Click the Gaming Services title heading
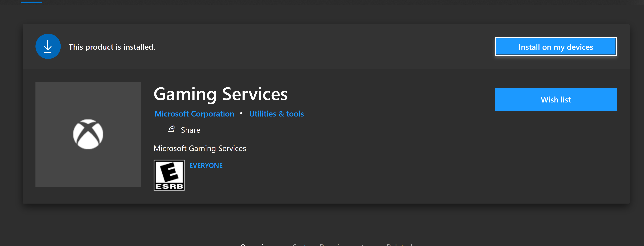This screenshot has width=644, height=246. [221, 94]
